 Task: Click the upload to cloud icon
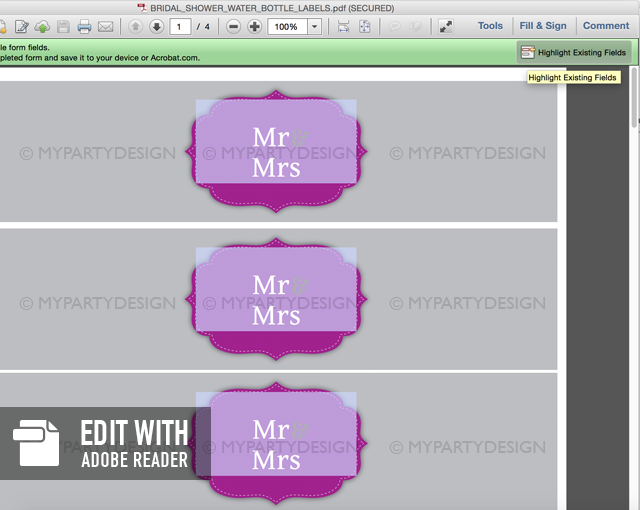coord(43,26)
